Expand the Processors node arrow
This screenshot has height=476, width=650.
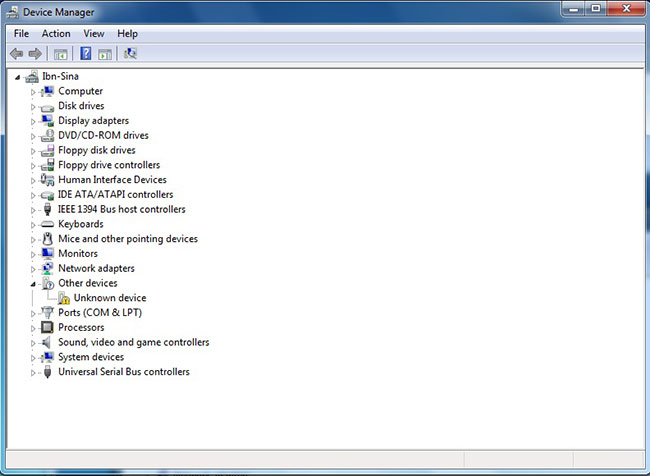coord(33,328)
